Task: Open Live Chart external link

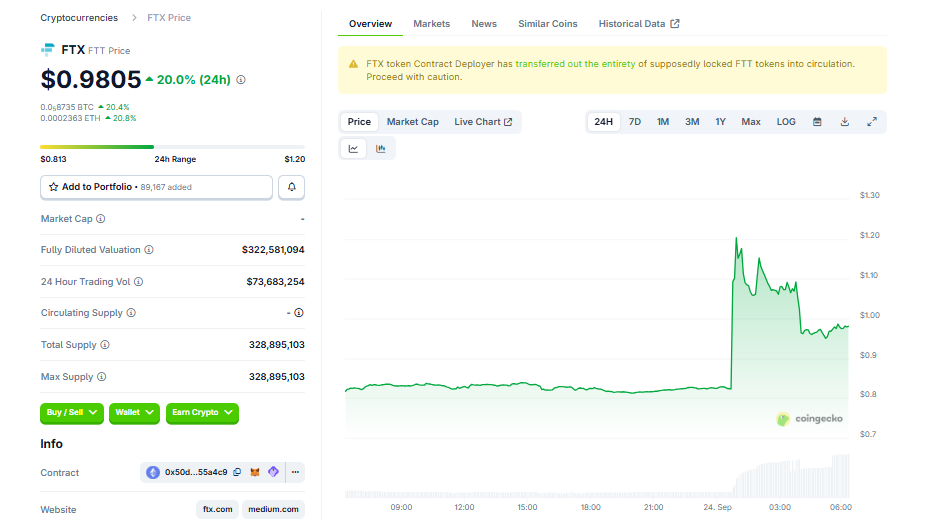Action: point(483,122)
